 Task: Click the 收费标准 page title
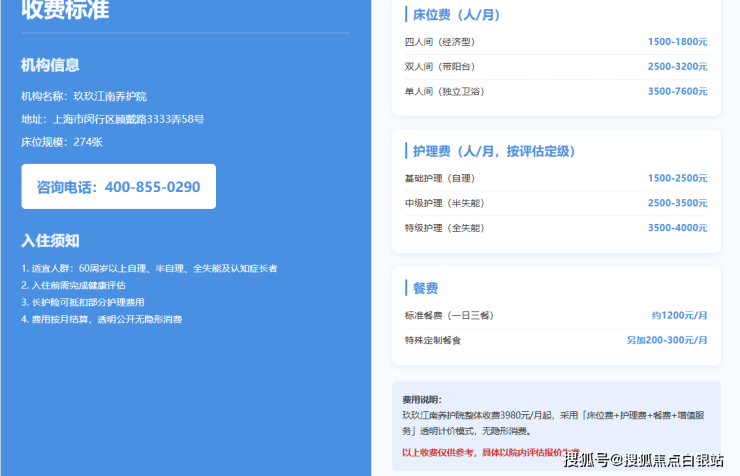click(x=65, y=9)
